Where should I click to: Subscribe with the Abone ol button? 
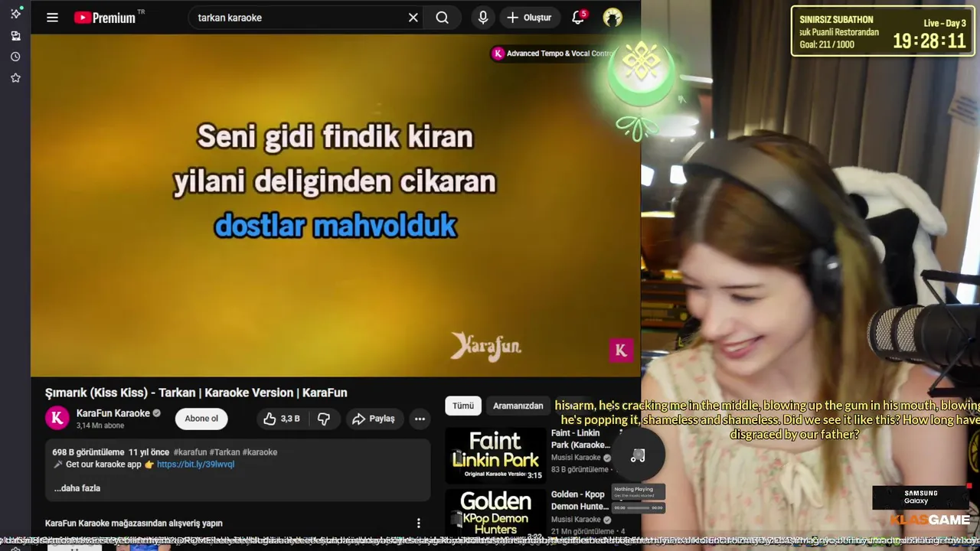[x=201, y=419]
